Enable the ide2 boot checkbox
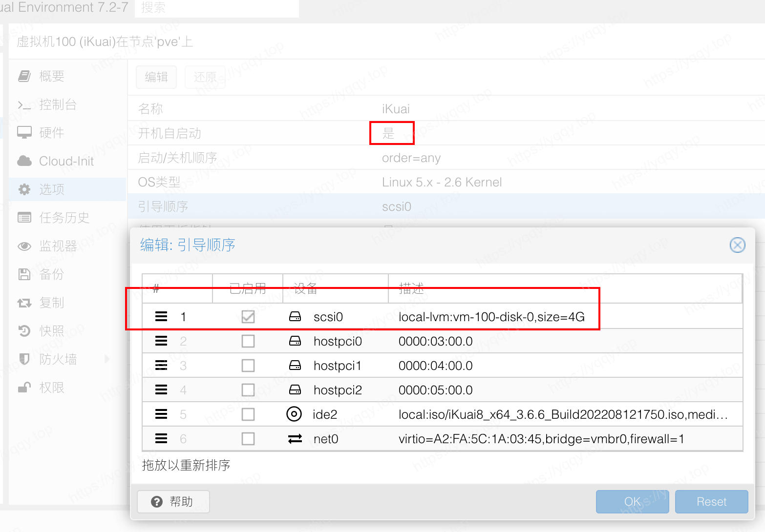The height and width of the screenshot is (532, 765). point(248,414)
